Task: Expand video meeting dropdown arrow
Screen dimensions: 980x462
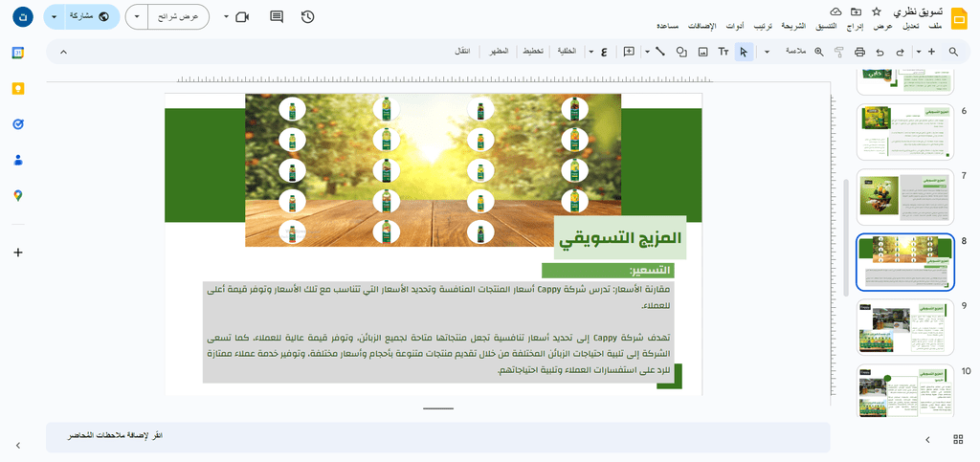Action: [x=226, y=17]
